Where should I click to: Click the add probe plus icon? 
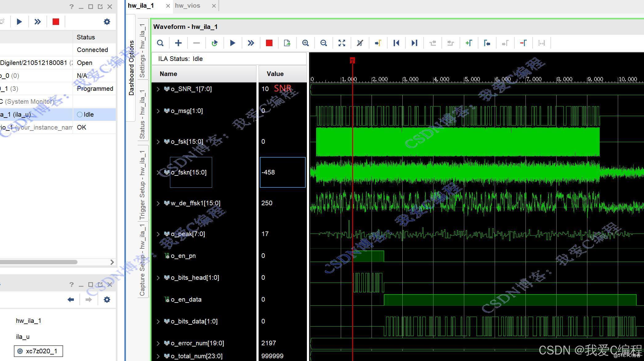tap(178, 43)
